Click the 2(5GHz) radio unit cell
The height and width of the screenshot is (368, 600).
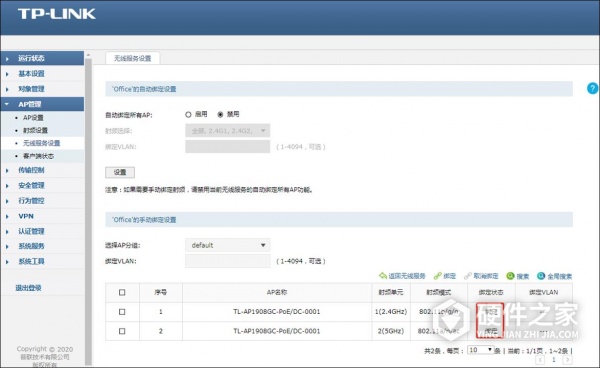(391, 331)
